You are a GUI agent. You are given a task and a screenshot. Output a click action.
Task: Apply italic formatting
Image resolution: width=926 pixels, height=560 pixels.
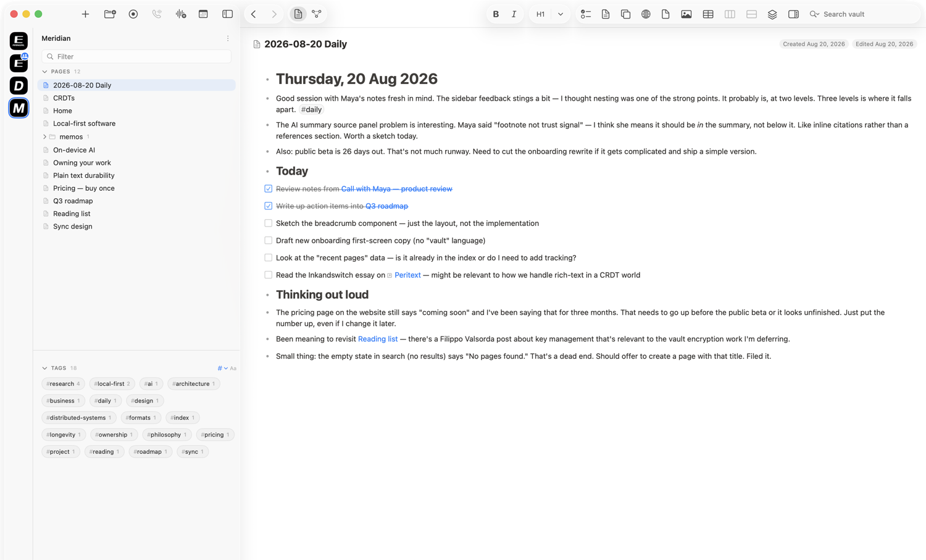514,14
